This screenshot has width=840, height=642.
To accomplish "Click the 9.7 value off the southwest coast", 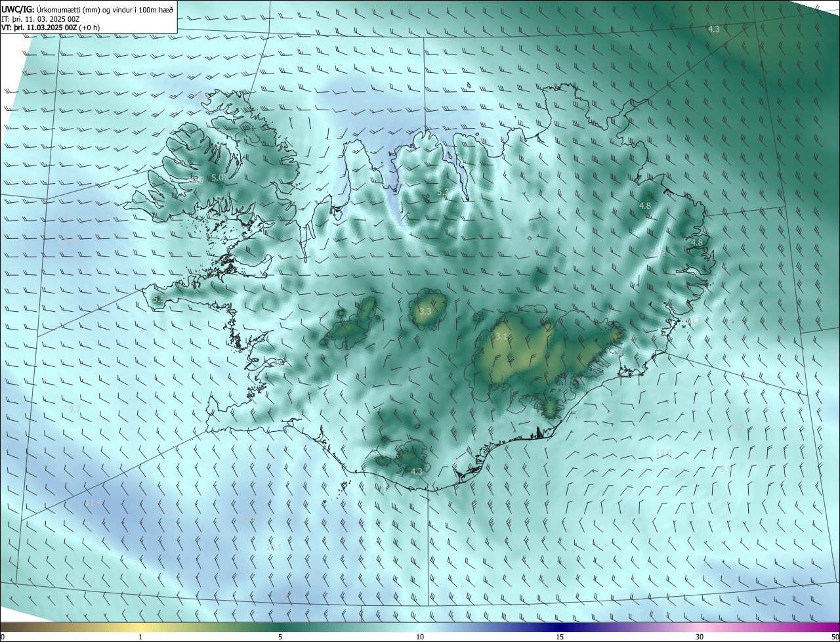I will click(75, 409).
